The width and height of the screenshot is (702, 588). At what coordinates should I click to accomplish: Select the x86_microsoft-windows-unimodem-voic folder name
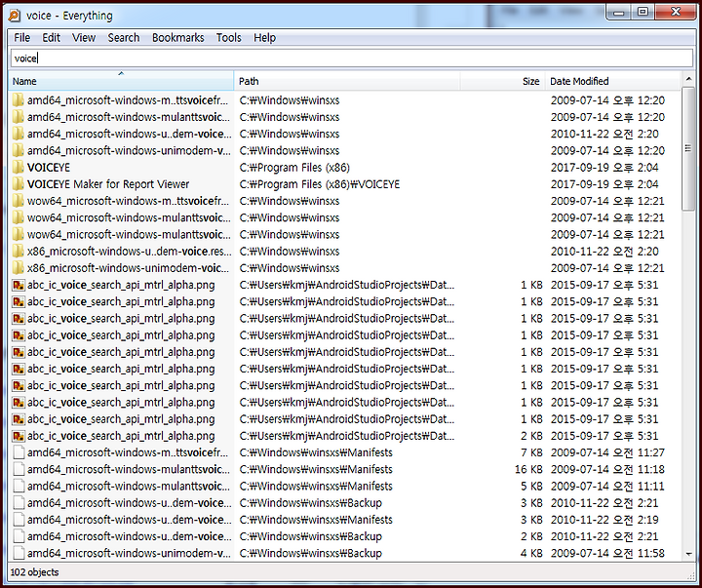click(x=129, y=268)
